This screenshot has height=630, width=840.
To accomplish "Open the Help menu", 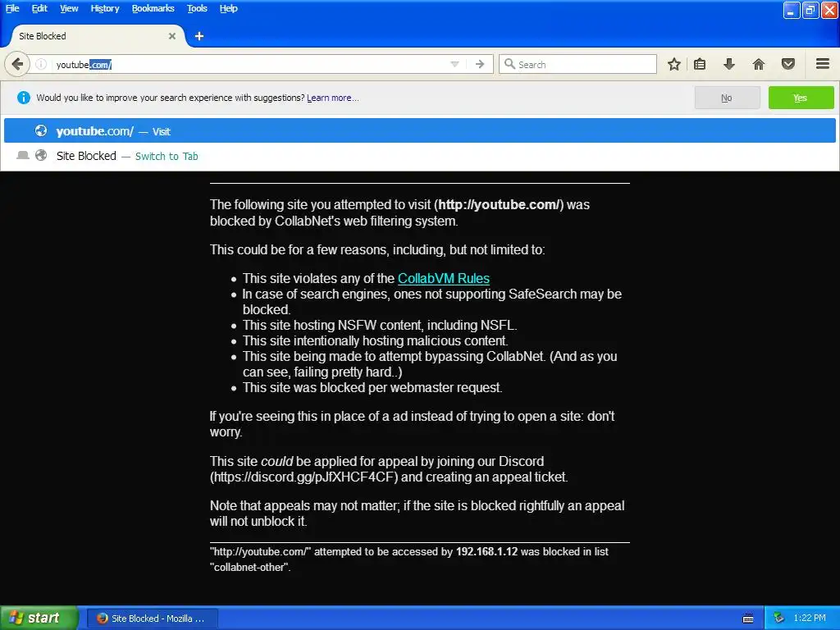I will pyautogui.click(x=228, y=8).
